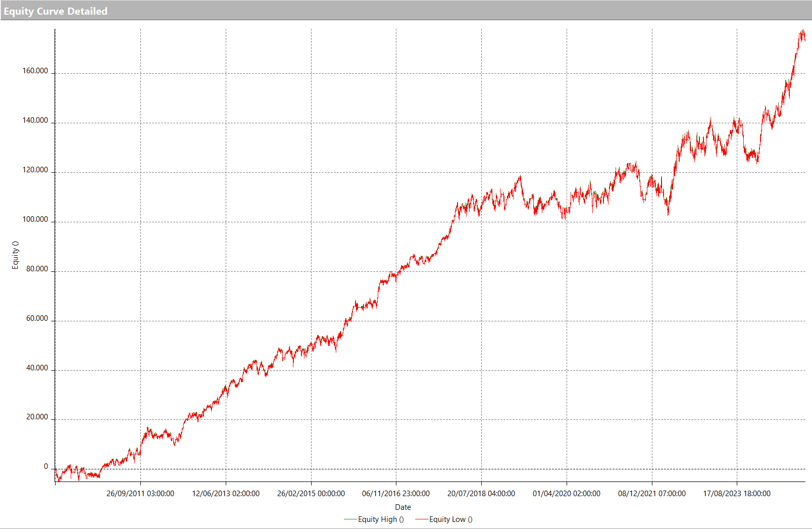Click the 160.000 y-axis value label
Viewport: 812px width, 529px height.
point(35,71)
